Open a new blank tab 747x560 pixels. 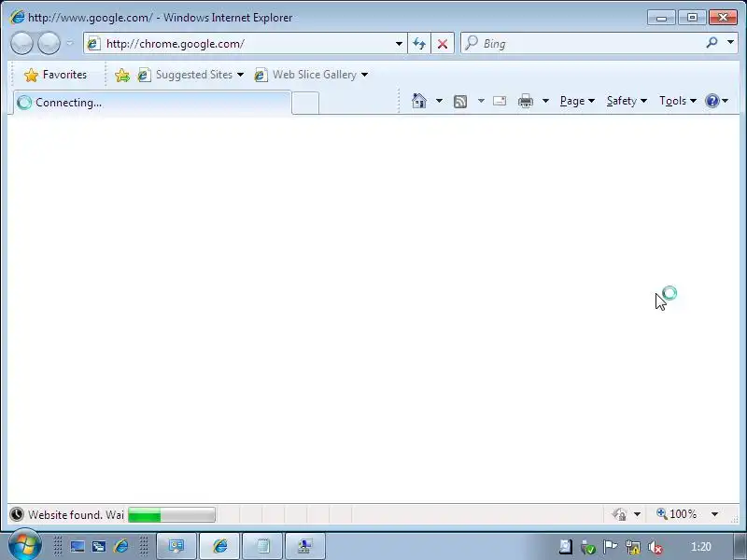pos(305,104)
